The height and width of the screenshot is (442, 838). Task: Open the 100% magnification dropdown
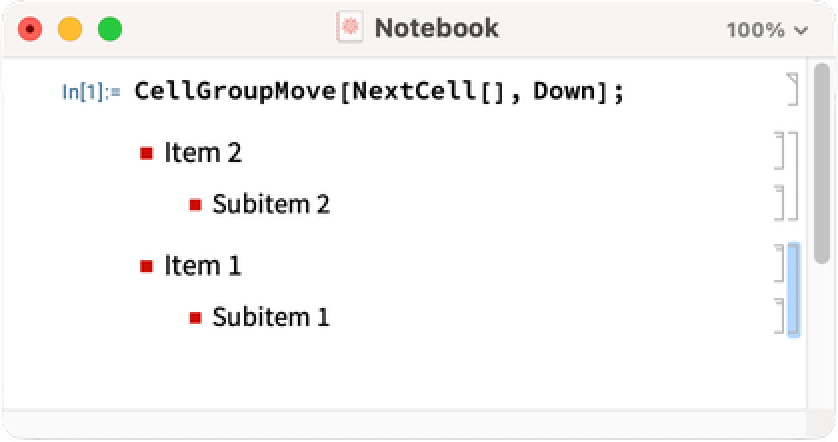point(767,29)
